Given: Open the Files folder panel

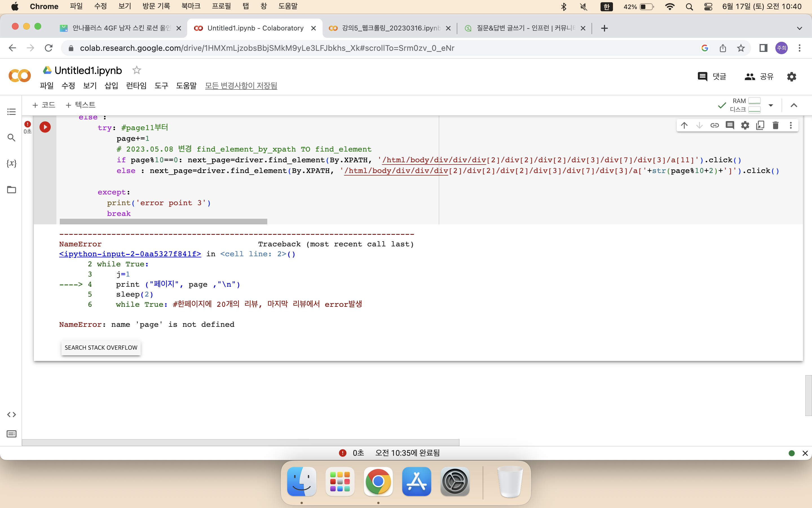Looking at the screenshot, I should click(11, 189).
